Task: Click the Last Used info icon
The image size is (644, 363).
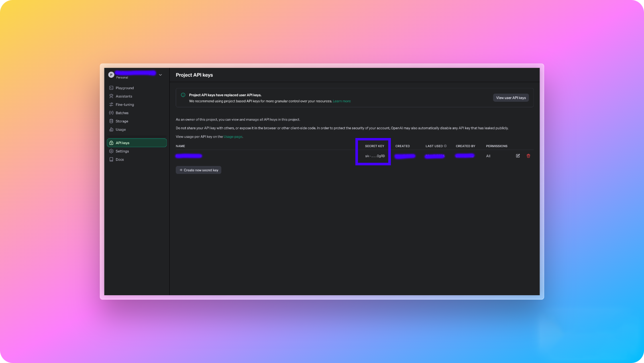Action: pyautogui.click(x=445, y=146)
